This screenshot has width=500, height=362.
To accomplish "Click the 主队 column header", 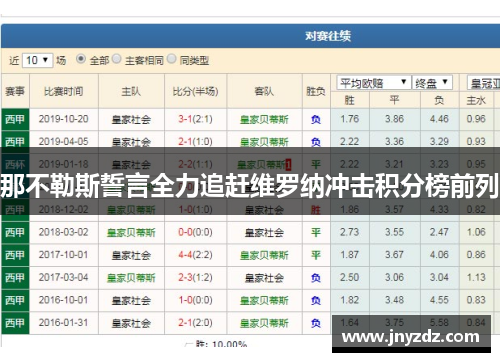I will click(x=131, y=91).
